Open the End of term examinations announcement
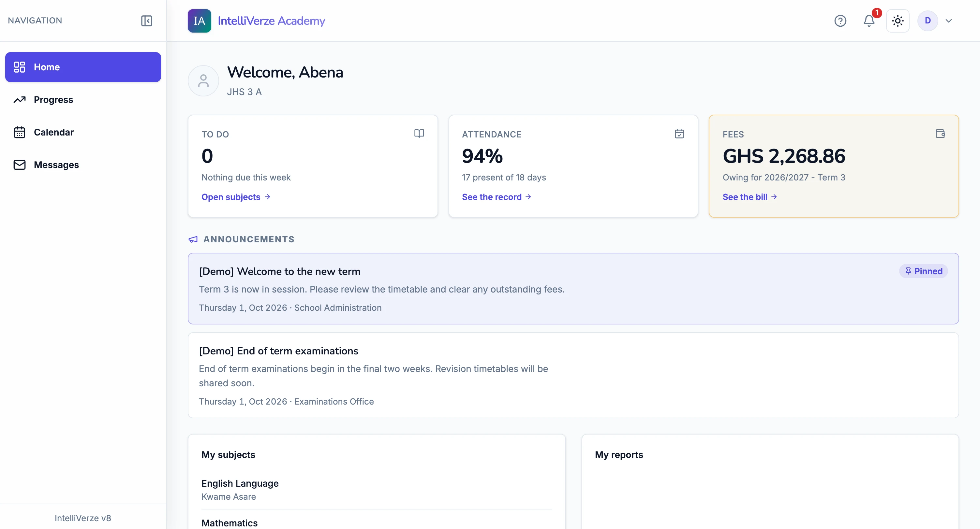 (x=573, y=375)
